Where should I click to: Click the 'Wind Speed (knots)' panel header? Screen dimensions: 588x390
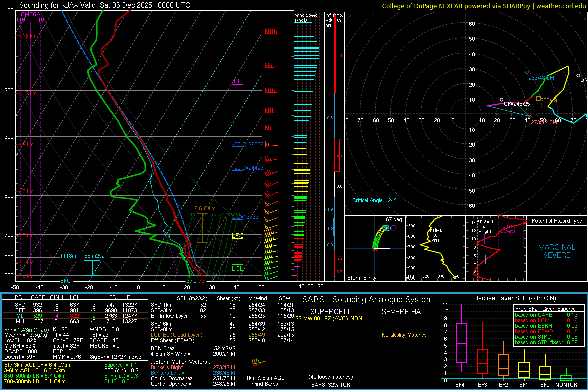coord(306,17)
